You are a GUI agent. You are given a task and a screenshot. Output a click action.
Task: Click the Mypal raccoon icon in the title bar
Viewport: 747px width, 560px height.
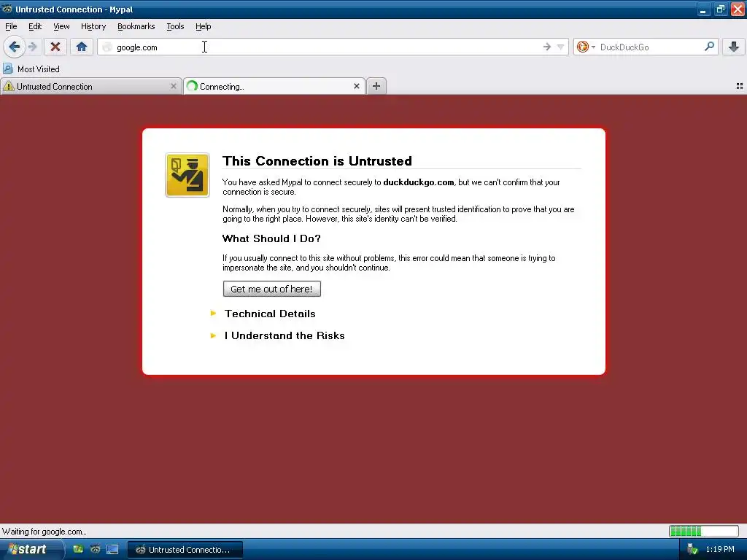tap(7, 9)
